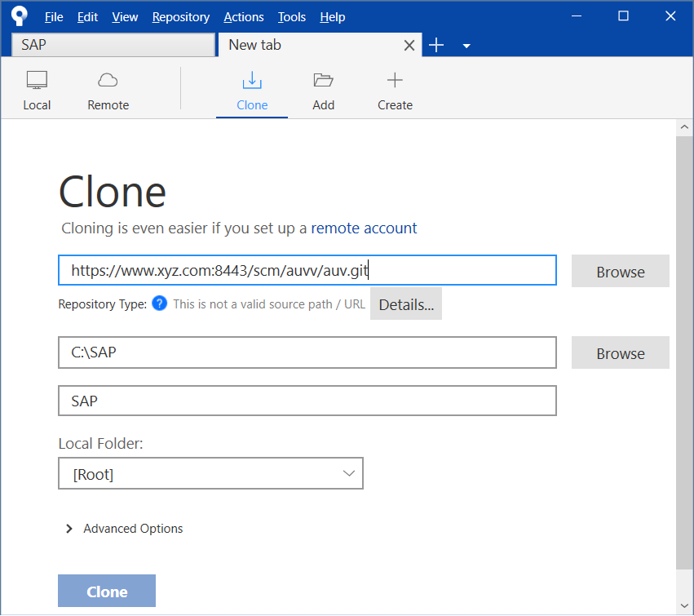Click the Create plus icon
694x616 pixels.
[x=395, y=80]
